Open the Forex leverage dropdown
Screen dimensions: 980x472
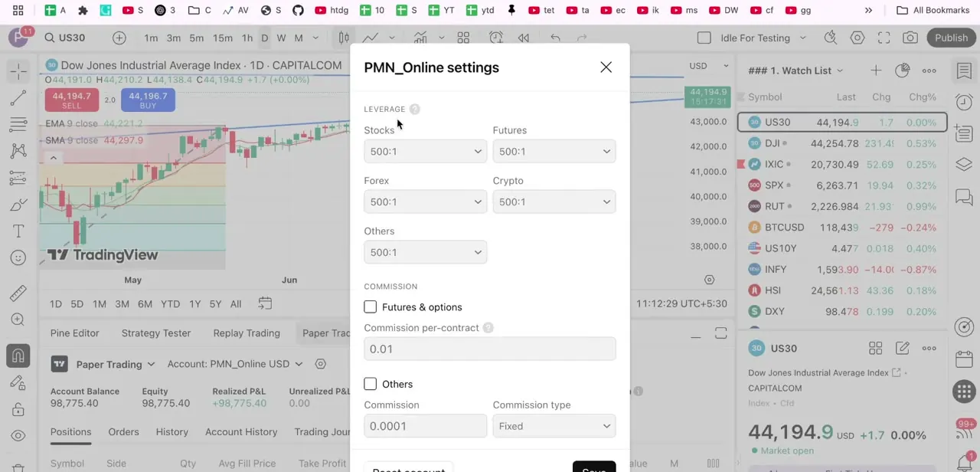(x=425, y=202)
